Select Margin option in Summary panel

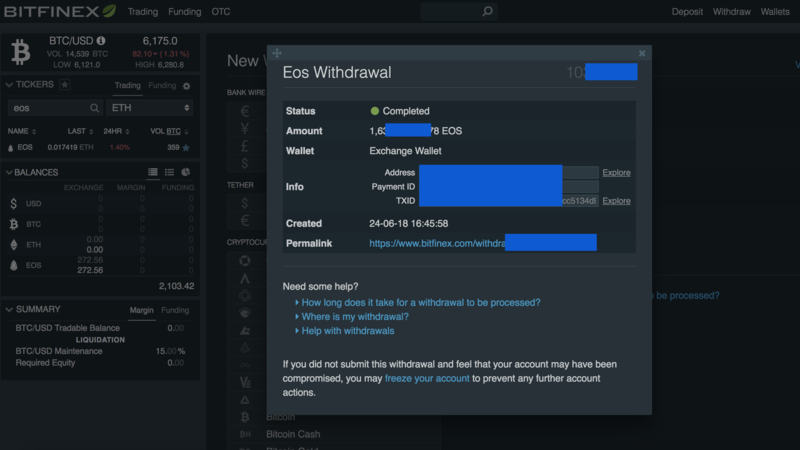[x=142, y=310]
